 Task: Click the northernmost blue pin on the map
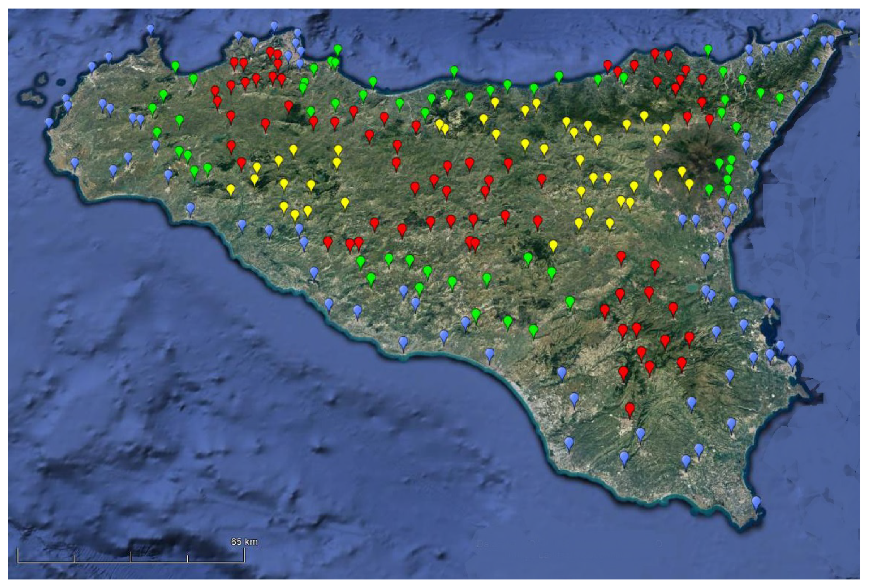pos(815,18)
